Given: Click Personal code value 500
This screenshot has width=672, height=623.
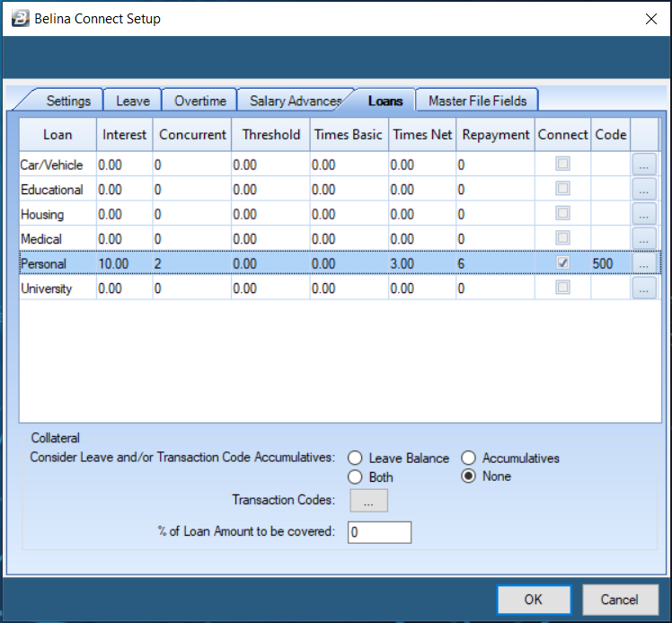Looking at the screenshot, I should pyautogui.click(x=611, y=263).
